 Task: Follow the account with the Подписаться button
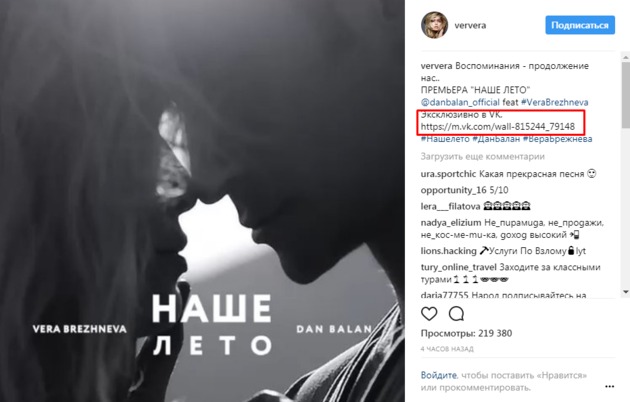[580, 25]
